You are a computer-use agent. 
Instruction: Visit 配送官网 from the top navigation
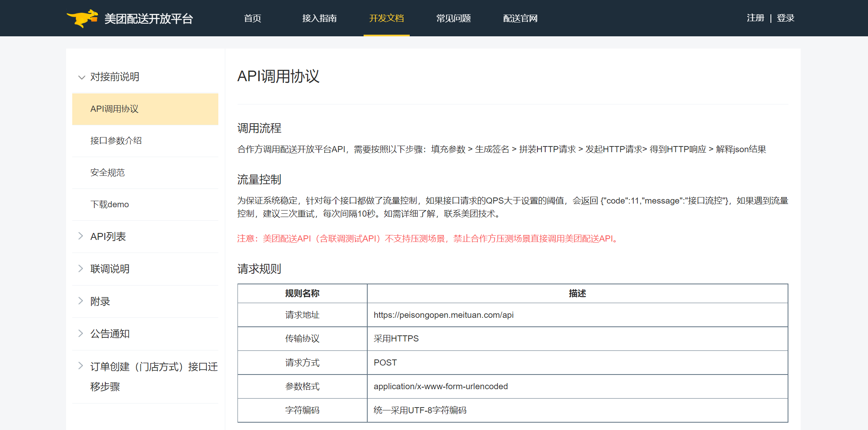point(520,18)
